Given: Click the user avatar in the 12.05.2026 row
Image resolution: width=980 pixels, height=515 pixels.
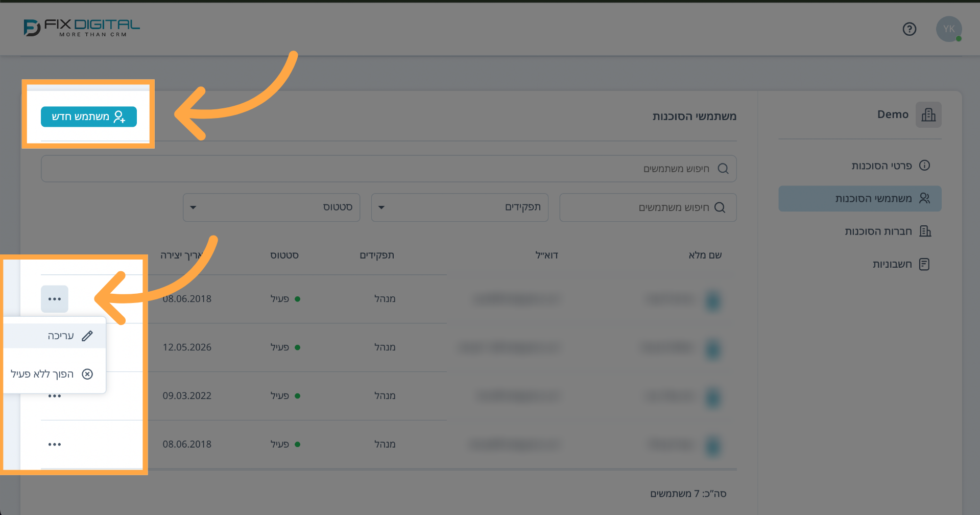Looking at the screenshot, I should pos(713,349).
